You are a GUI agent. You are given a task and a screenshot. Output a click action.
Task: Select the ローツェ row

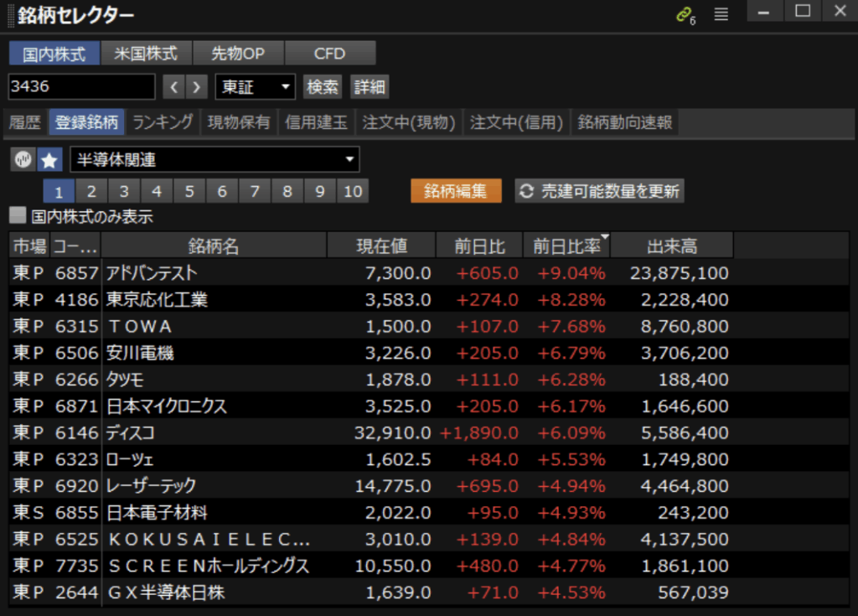pos(429,458)
